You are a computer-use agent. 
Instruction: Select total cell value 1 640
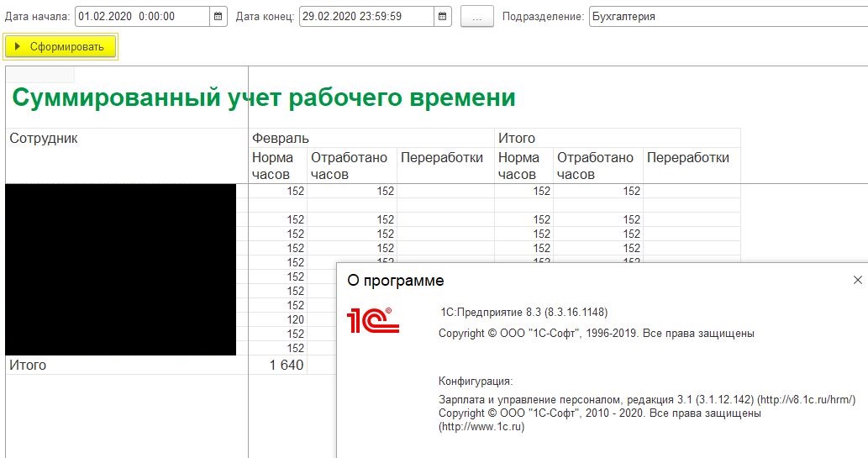click(x=278, y=365)
